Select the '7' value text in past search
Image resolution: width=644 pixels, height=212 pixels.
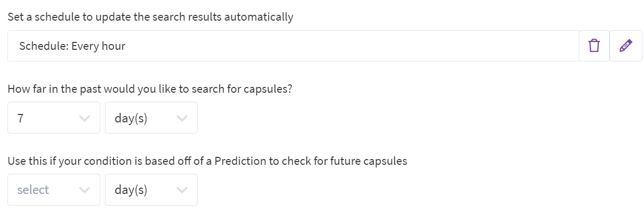(20, 118)
